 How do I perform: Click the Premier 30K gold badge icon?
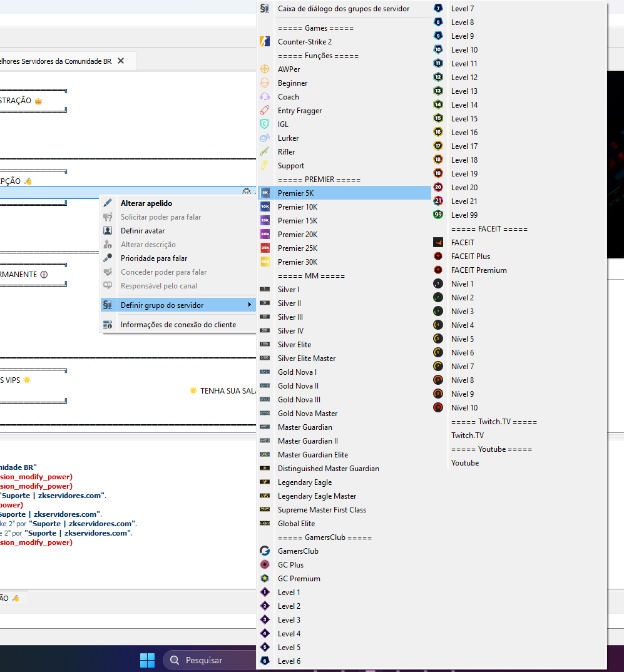pos(265,262)
